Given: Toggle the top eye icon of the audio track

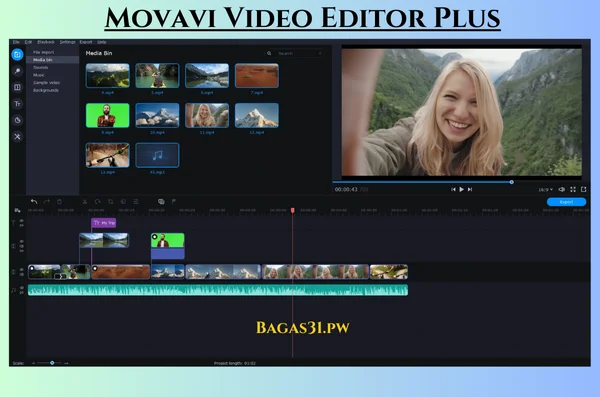Looking at the screenshot, I should (x=21, y=288).
